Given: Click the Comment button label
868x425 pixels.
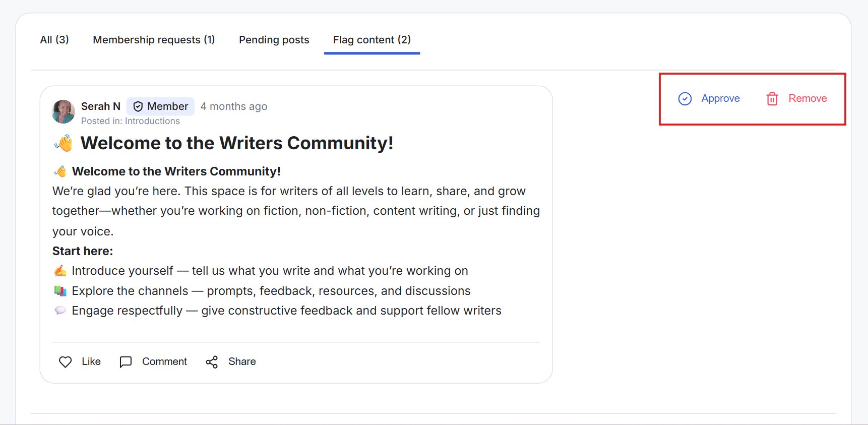Looking at the screenshot, I should [x=164, y=362].
